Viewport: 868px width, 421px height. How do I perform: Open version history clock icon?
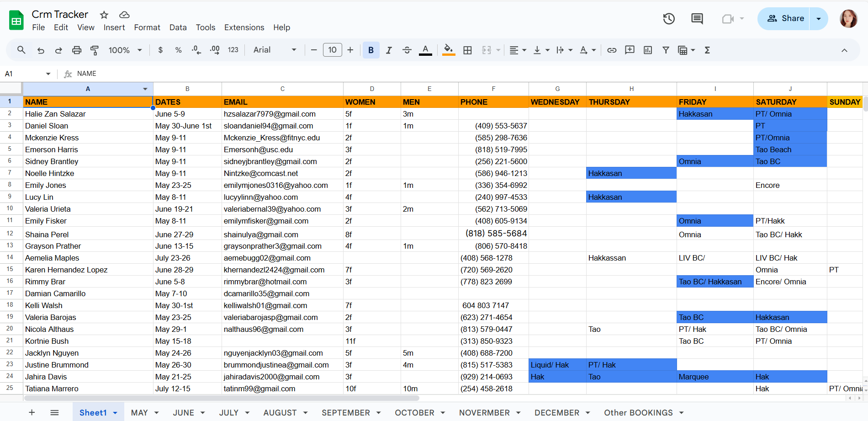pyautogui.click(x=669, y=19)
